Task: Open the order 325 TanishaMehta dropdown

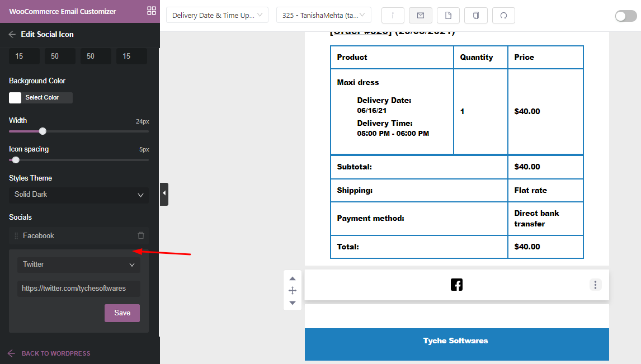Action: tap(323, 16)
